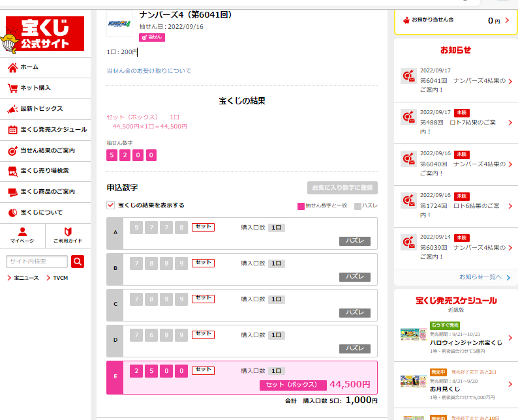The image size is (518, 420).
Task: Click セット tag in row C
Action: [203, 299]
